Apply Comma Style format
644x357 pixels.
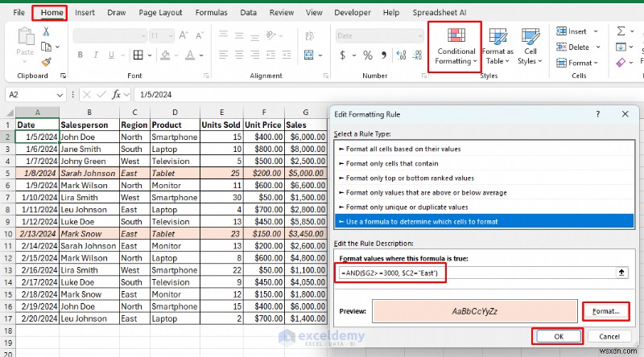tap(384, 55)
